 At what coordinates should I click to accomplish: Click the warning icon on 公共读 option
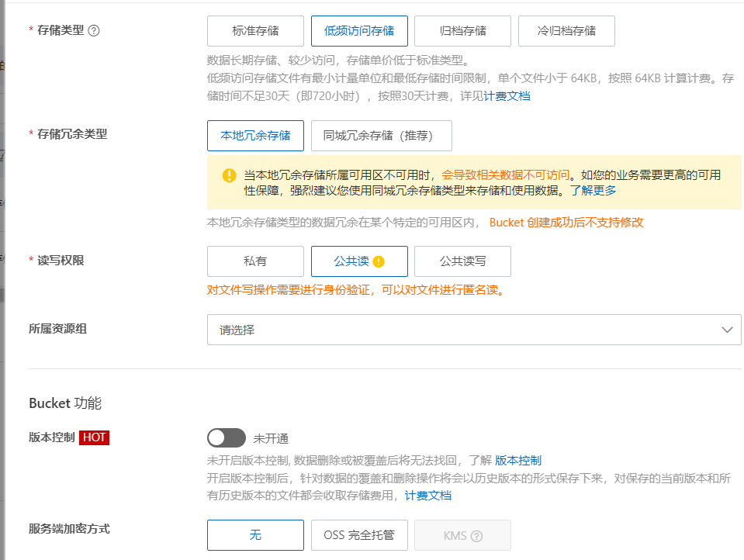tap(379, 261)
